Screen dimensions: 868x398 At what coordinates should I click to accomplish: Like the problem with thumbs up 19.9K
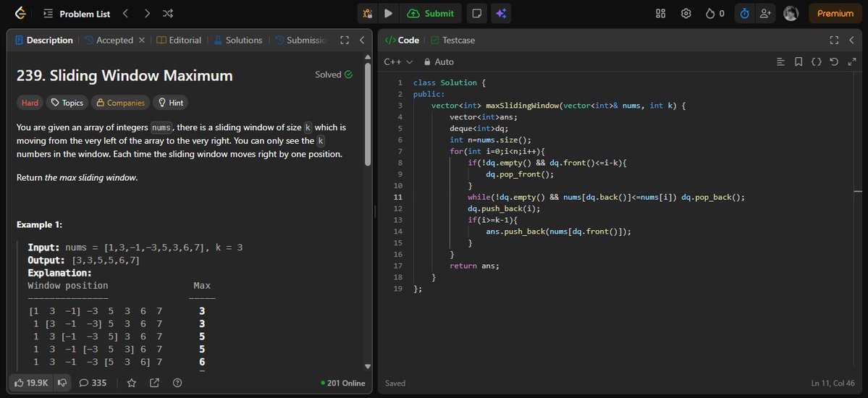tap(32, 383)
